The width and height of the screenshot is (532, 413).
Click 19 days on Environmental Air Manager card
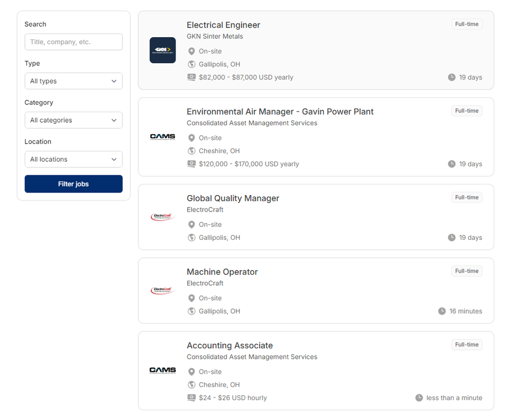(471, 164)
